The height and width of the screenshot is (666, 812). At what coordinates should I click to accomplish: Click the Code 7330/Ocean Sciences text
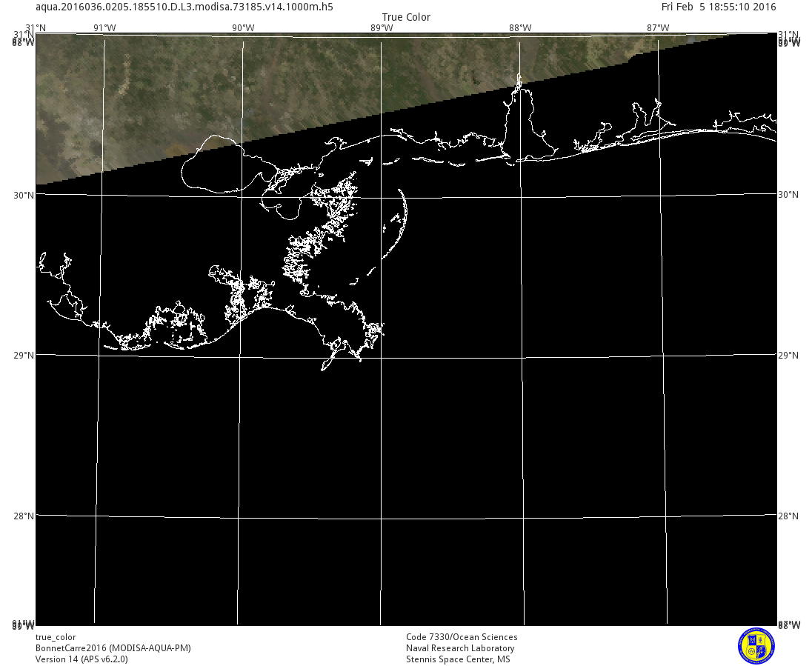click(x=462, y=637)
